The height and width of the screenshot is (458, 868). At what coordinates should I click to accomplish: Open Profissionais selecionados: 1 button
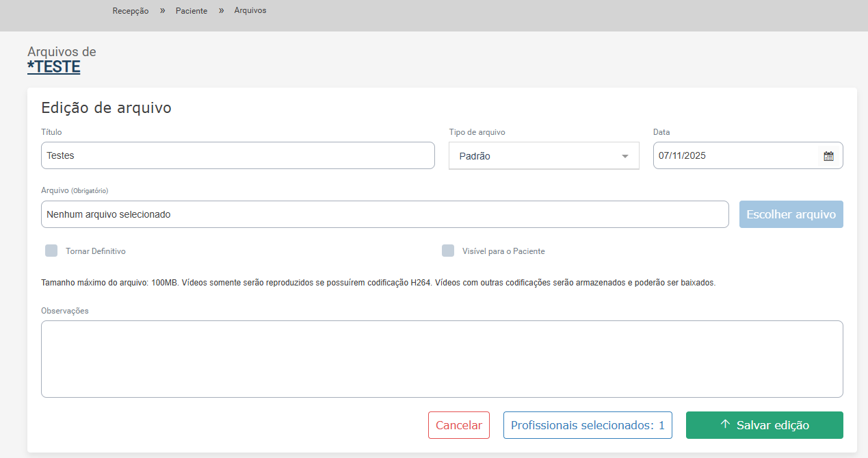(588, 425)
